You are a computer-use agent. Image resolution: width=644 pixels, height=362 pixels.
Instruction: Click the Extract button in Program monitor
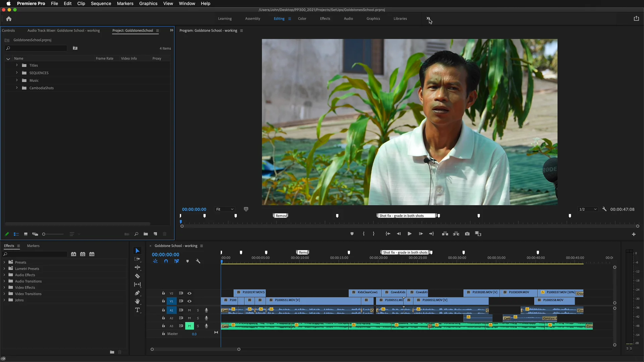(456, 234)
